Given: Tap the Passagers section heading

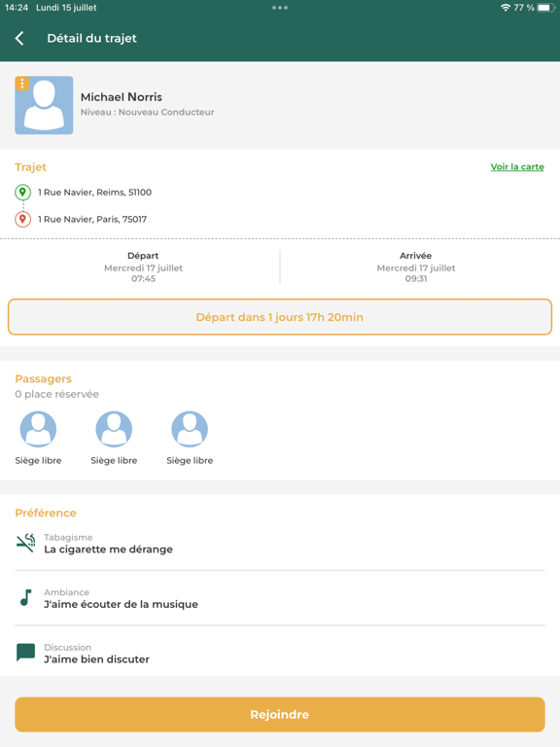Looking at the screenshot, I should tap(44, 378).
